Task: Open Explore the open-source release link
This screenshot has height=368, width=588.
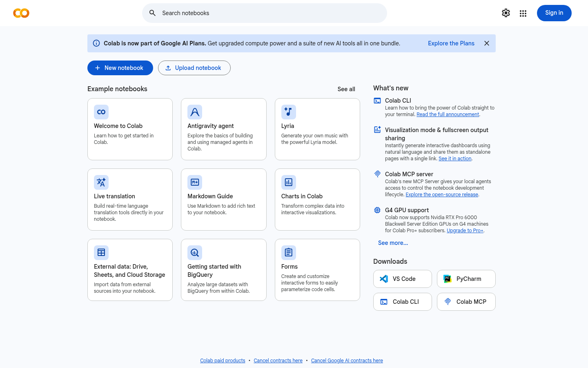Action: [442, 195]
